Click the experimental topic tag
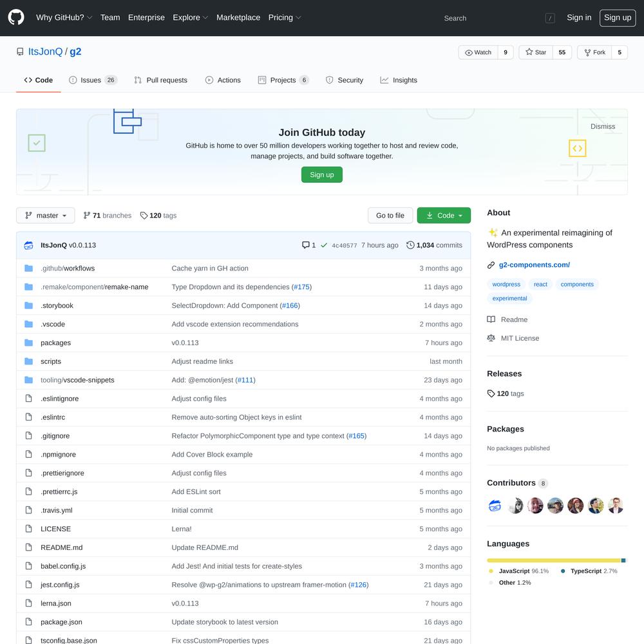Screen dimensions: 644x644 [509, 298]
